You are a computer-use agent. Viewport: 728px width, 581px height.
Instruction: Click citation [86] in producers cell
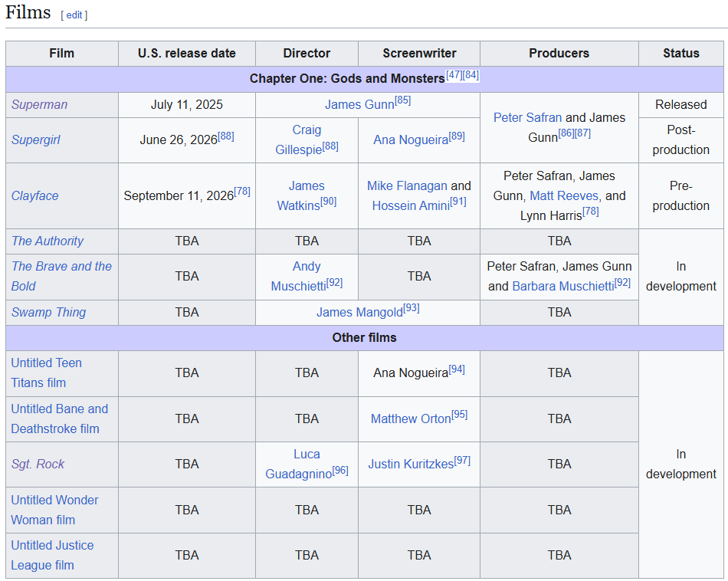(x=566, y=133)
